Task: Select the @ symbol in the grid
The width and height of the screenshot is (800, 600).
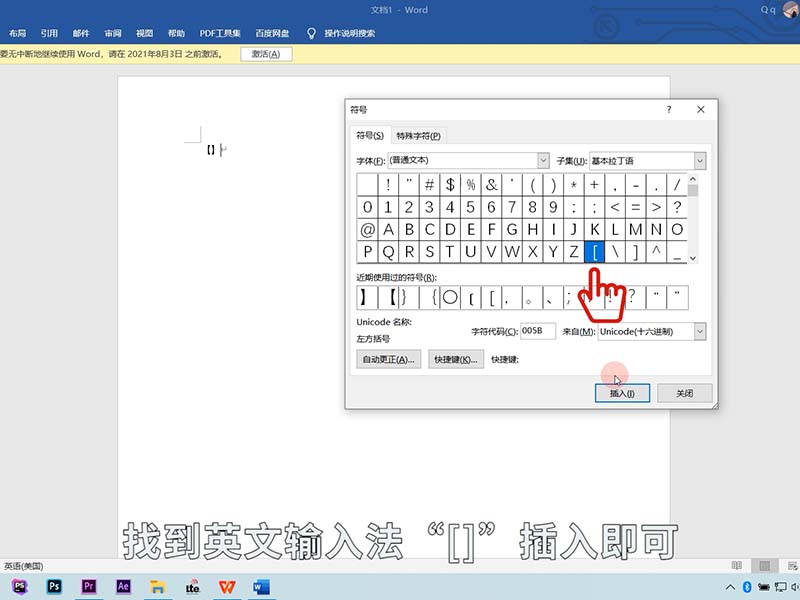Action: pyautogui.click(x=367, y=230)
